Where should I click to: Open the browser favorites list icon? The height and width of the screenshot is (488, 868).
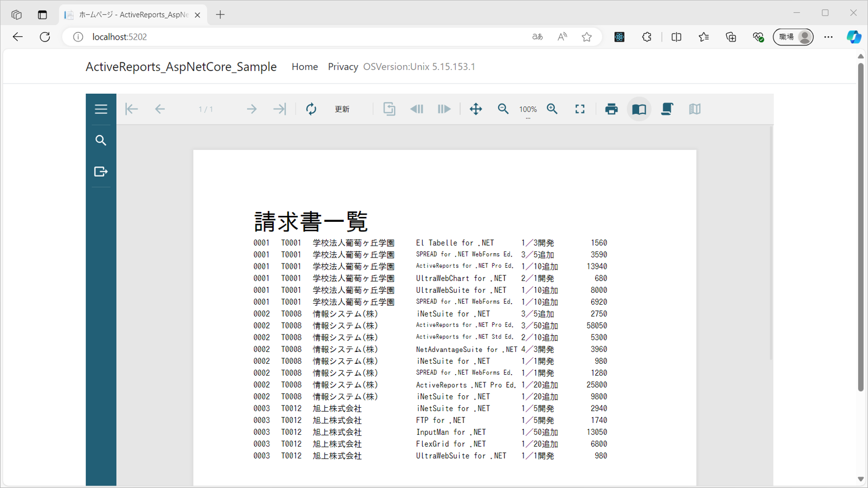[x=704, y=37]
